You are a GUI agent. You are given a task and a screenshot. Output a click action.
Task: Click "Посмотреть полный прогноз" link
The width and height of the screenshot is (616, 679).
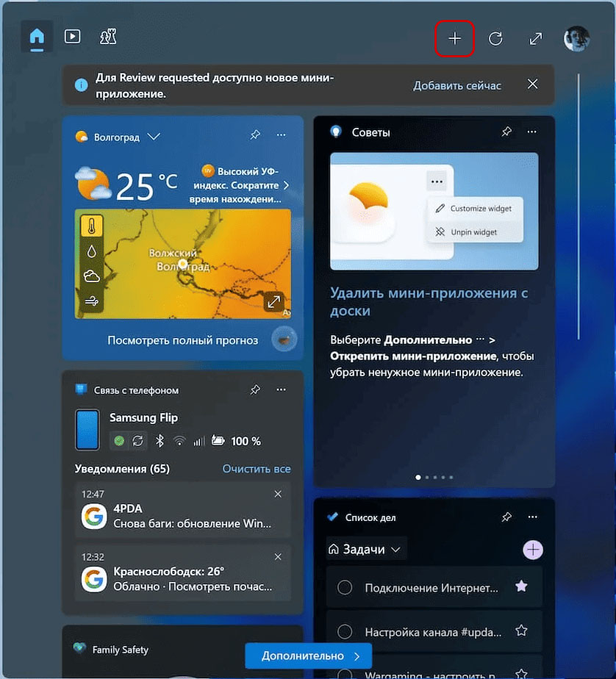pyautogui.click(x=183, y=340)
